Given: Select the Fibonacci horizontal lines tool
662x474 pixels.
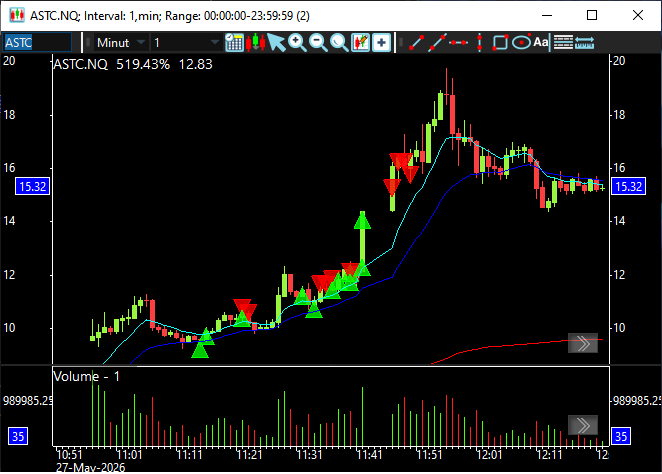Looking at the screenshot, I should coord(563,42).
